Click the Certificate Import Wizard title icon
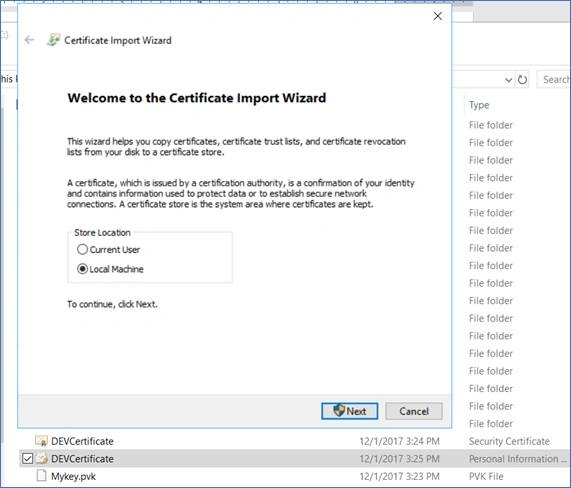This screenshot has width=571, height=488. 54,40
